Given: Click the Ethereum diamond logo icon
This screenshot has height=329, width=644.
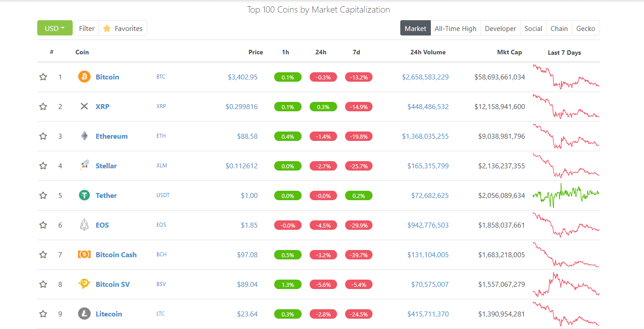Looking at the screenshot, I should coord(84,136).
